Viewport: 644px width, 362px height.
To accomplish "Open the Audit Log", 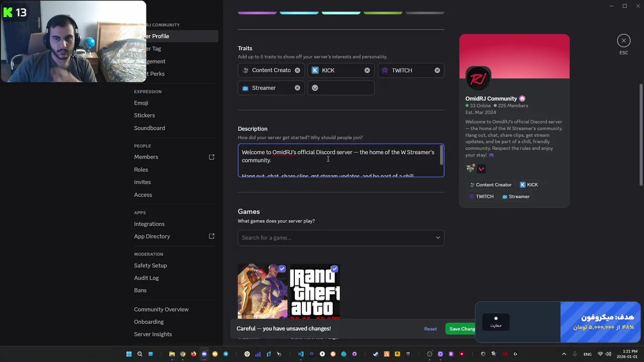I will [146, 278].
